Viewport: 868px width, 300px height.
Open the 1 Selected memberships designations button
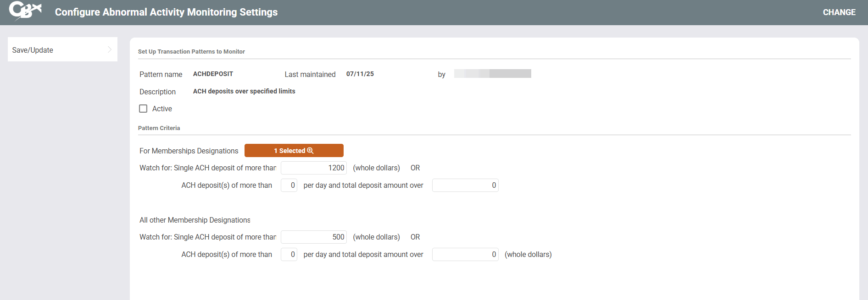tap(294, 151)
